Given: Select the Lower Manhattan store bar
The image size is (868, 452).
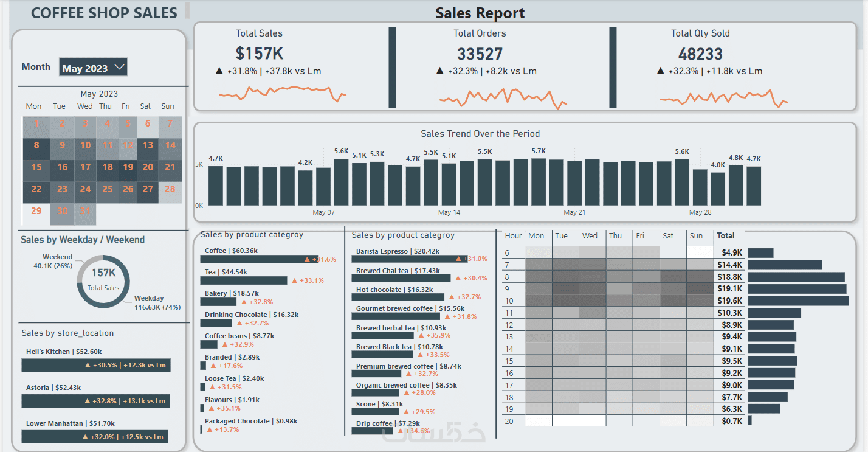Looking at the screenshot, I should click(95, 436).
